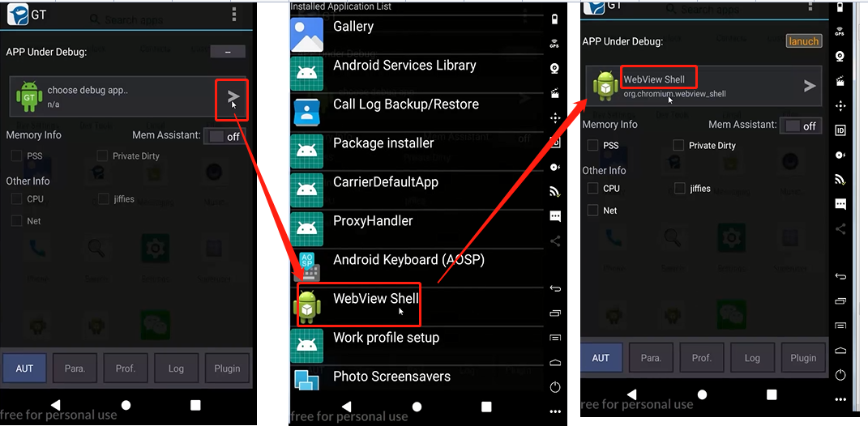Viewport: 868px width, 426px height.
Task: Click the power icon in the right sidebar
Action: pyautogui.click(x=840, y=374)
